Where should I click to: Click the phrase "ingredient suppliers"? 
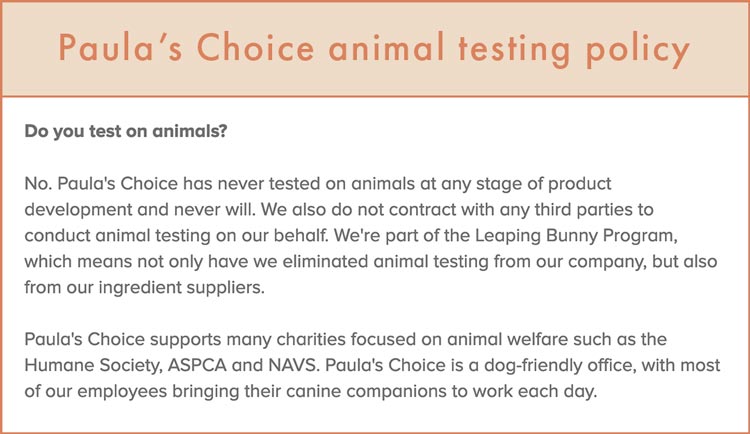180,288
